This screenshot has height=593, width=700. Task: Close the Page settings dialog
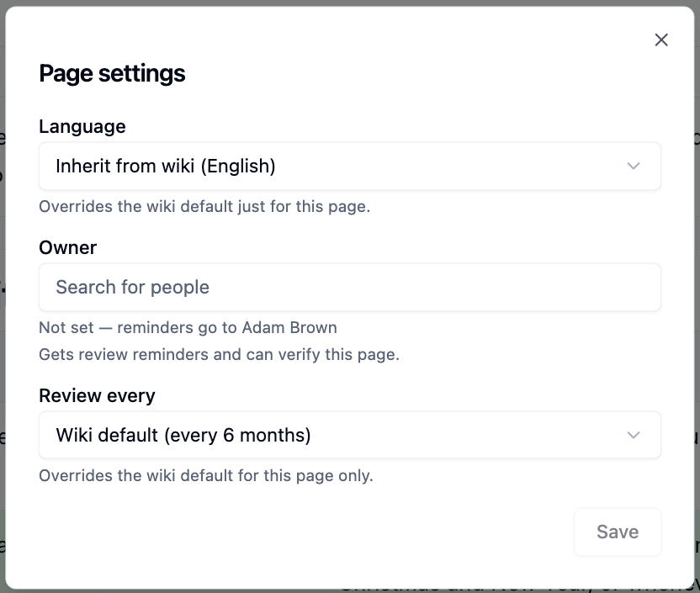point(661,40)
